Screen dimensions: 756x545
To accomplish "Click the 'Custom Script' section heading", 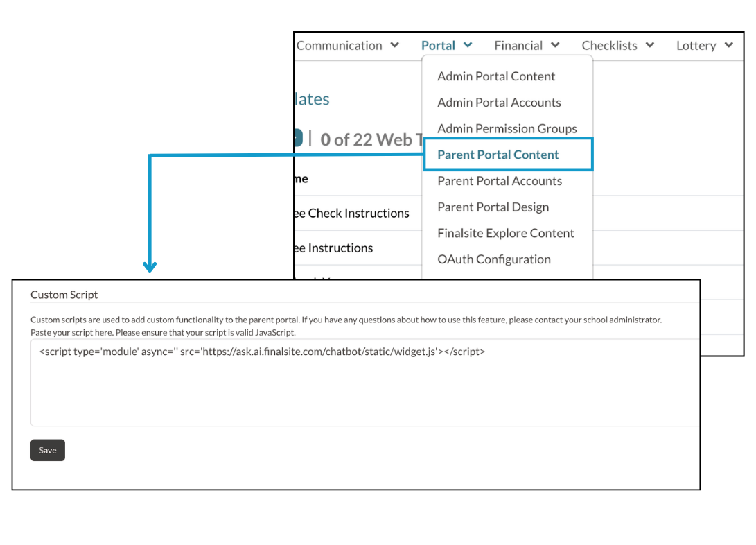I will coord(64,295).
